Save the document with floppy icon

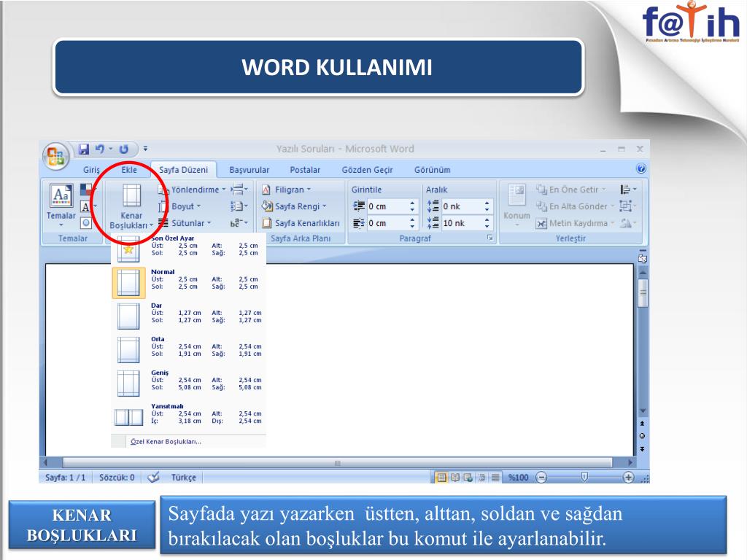[x=84, y=149]
